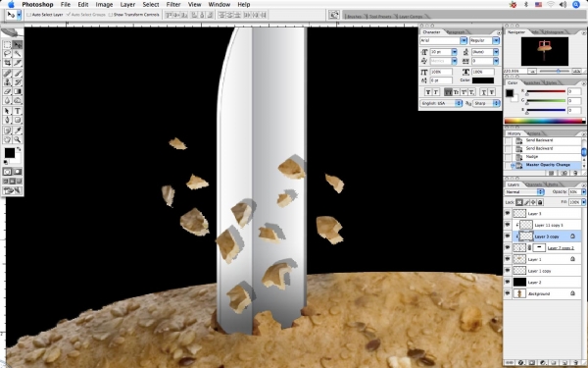Select the Zoom tool
This screenshot has height=368, width=588.
tap(18, 139)
